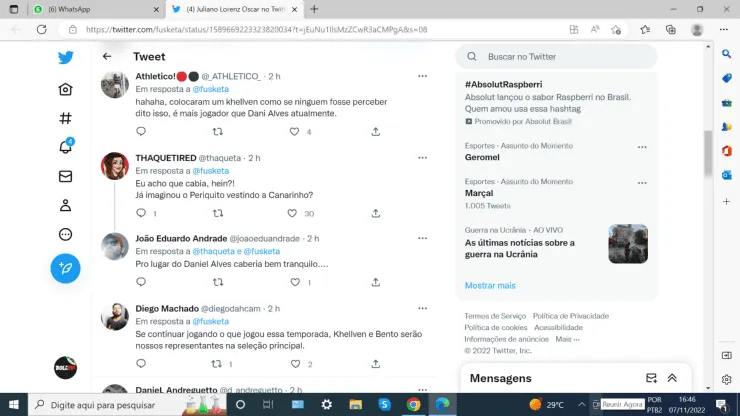The image size is (740, 416).
Task: Click the blue compose Tweet button
Action: click(66, 268)
